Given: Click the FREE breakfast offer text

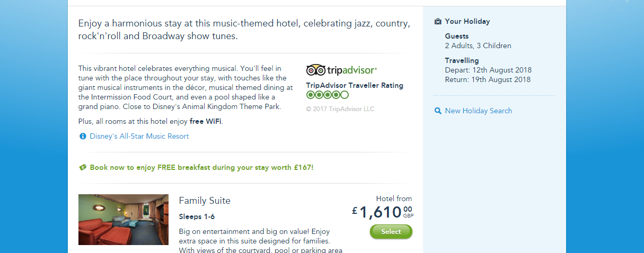Looking at the screenshot, I should (201, 167).
